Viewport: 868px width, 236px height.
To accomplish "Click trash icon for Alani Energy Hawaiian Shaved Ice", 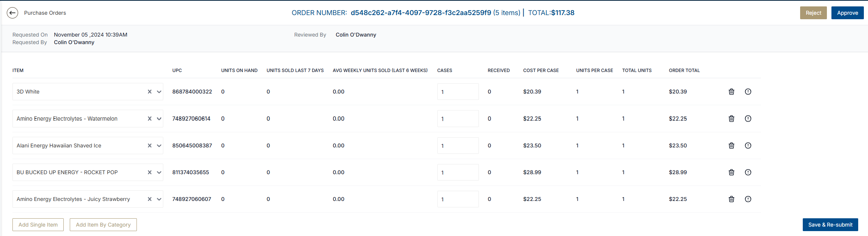I will click(x=731, y=146).
